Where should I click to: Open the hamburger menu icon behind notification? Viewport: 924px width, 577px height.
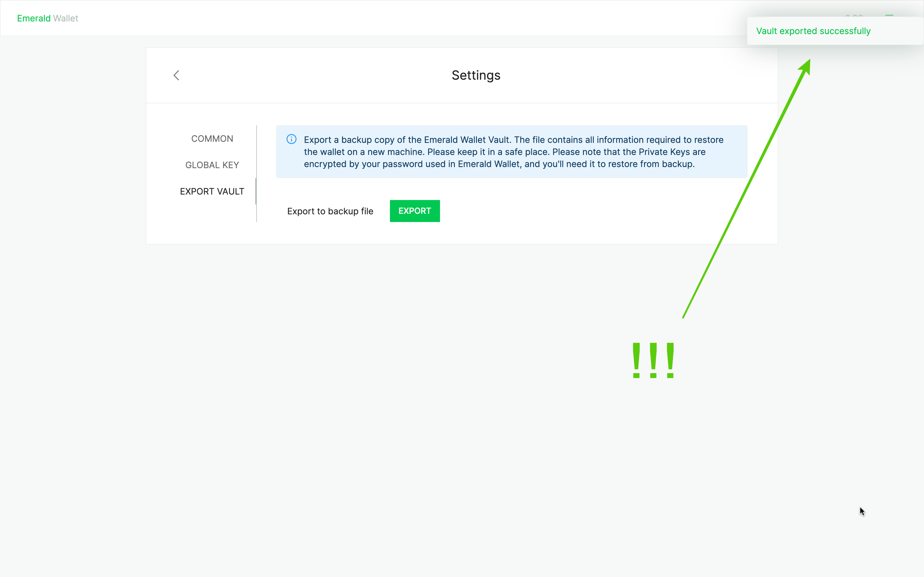889,16
